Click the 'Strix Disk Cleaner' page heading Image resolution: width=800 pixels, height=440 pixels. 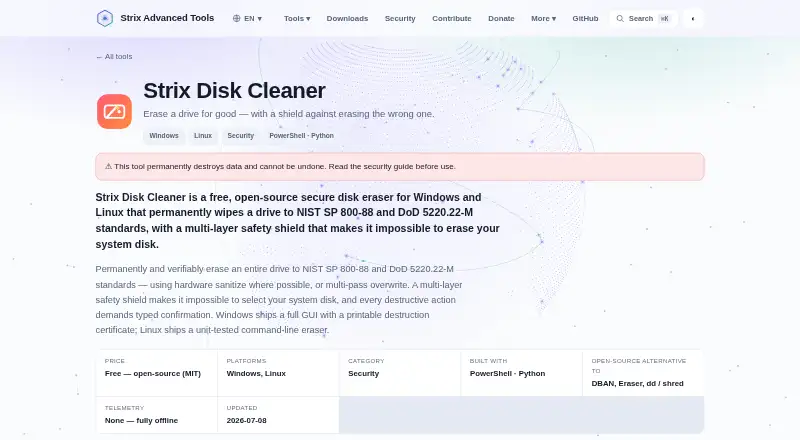[234, 91]
